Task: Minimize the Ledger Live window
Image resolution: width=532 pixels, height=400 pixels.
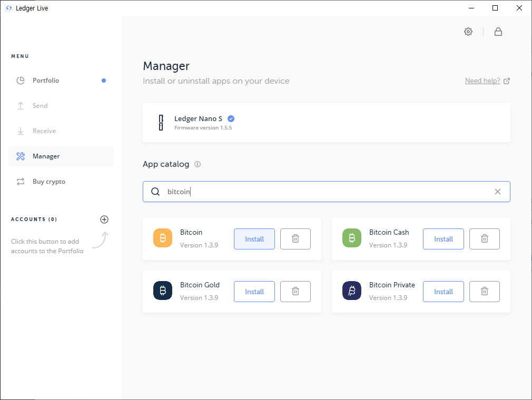Action: [x=471, y=8]
